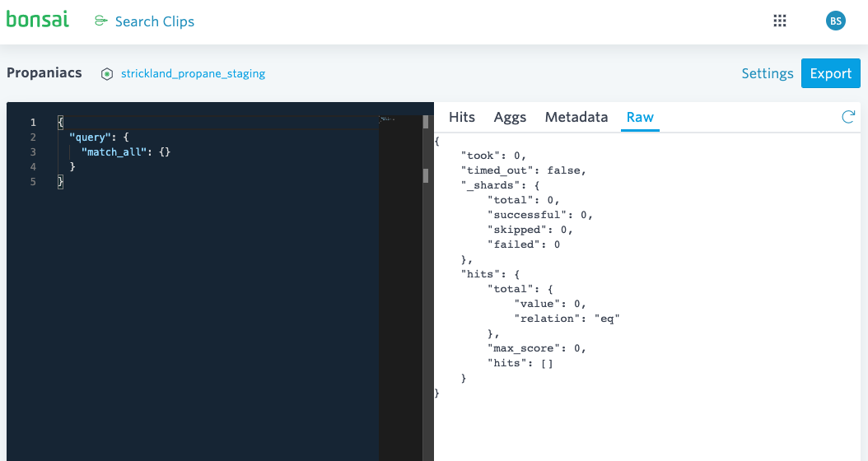
Task: Open the Metadata tab
Action: [x=576, y=117]
